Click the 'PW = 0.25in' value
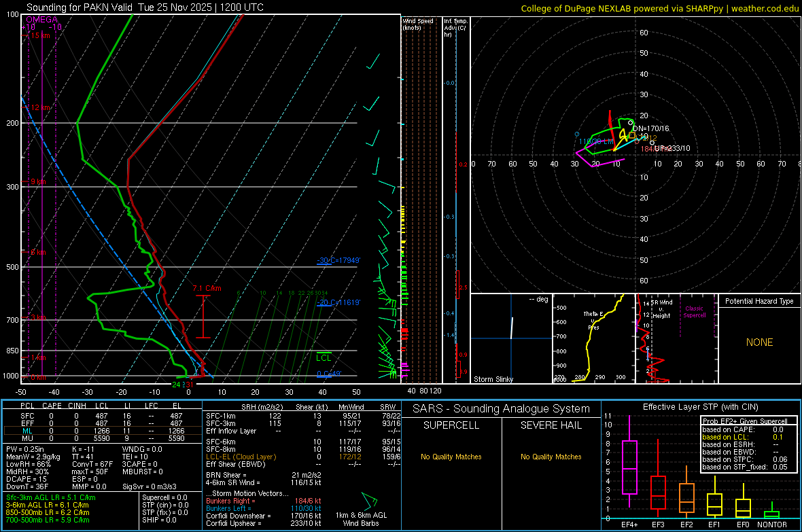 point(27,449)
